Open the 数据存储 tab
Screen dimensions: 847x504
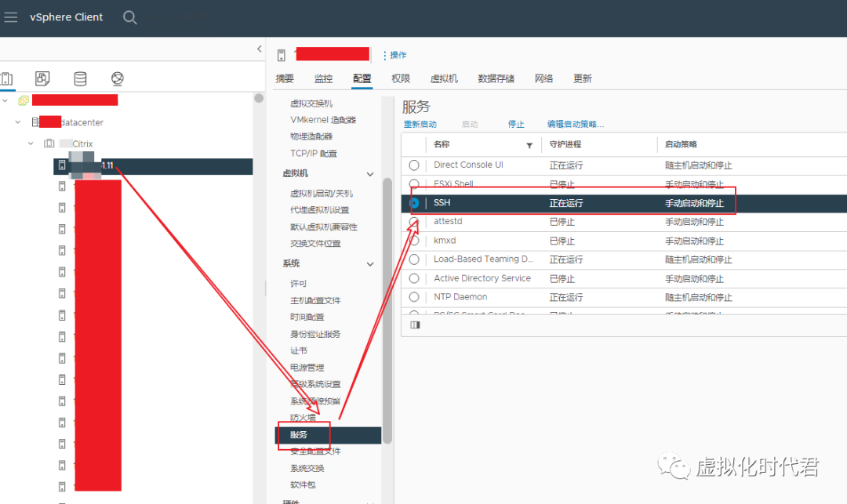[496, 79]
